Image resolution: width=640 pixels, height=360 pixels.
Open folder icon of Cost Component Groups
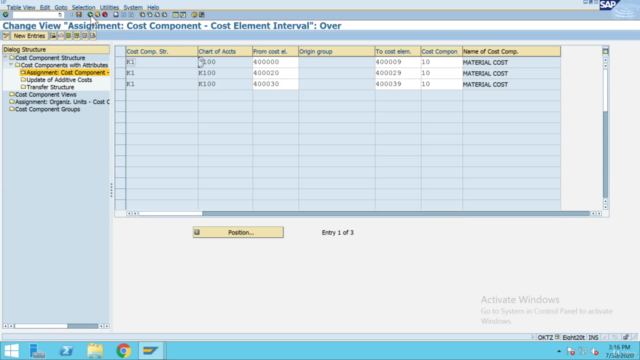[x=12, y=109]
